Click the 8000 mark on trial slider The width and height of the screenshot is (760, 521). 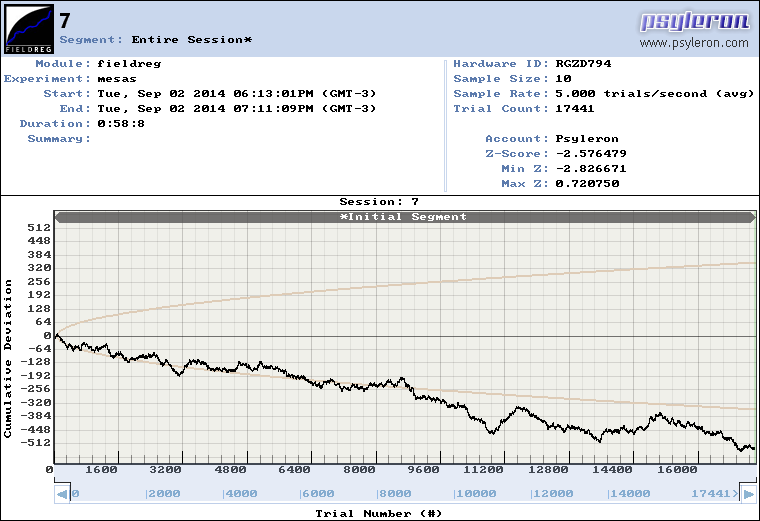[x=394, y=493]
